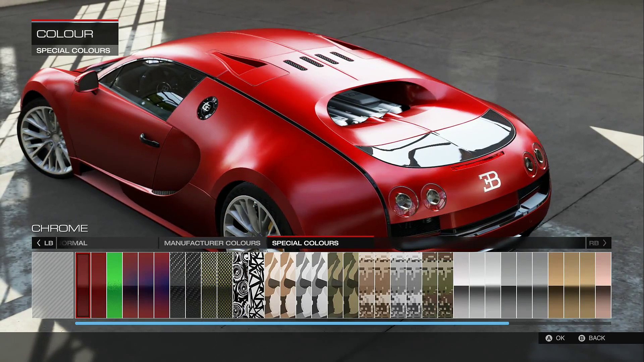Click the B button Back icon

coord(582,338)
